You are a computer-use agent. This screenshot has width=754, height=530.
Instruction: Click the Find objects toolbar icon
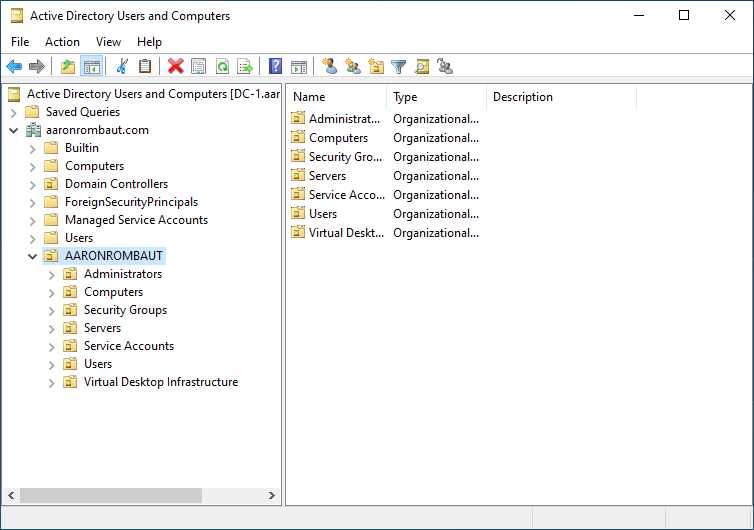click(x=422, y=67)
